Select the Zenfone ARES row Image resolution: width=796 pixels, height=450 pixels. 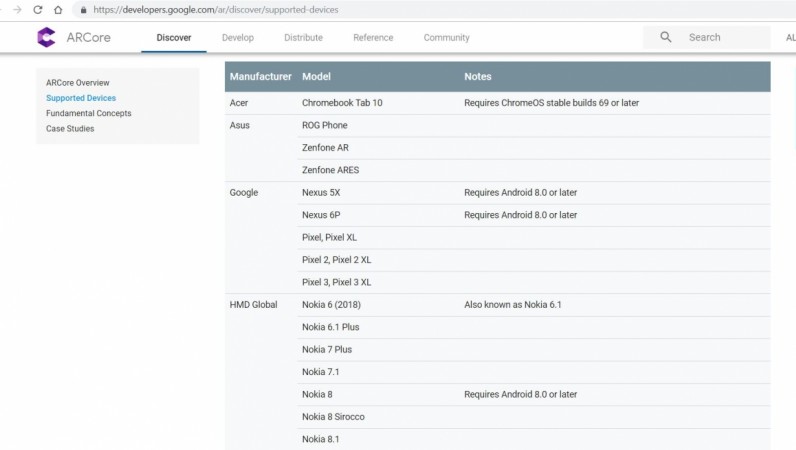coord(534,170)
